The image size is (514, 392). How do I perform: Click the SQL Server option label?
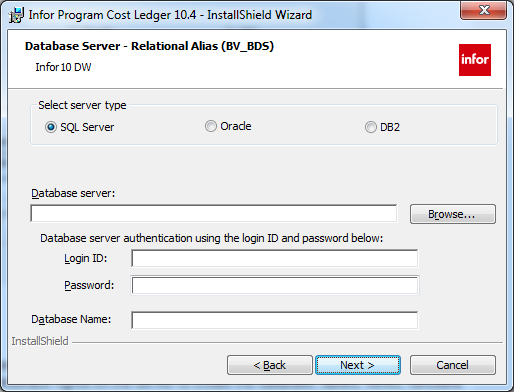coord(87,127)
